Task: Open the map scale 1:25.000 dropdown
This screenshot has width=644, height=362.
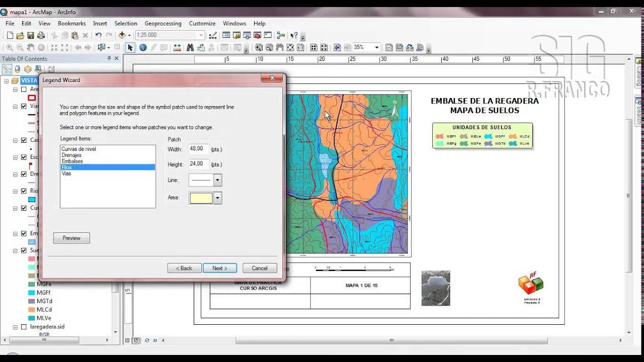Action: click(201, 35)
